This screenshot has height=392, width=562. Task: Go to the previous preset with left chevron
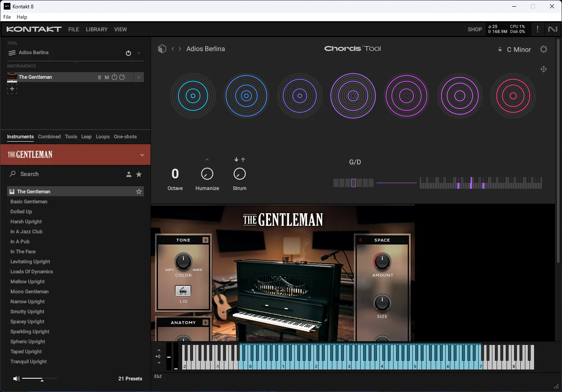(x=173, y=49)
